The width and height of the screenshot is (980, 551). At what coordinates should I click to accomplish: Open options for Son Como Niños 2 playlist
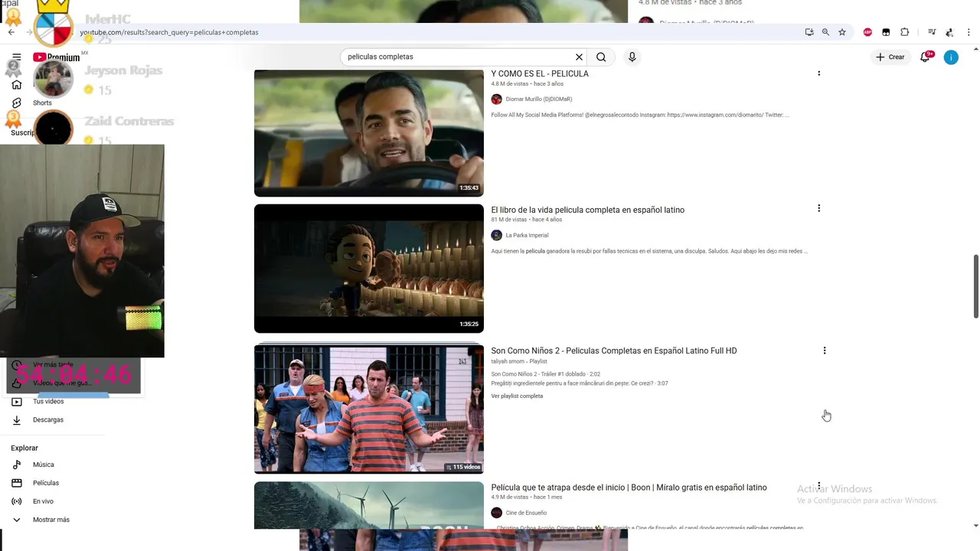[x=825, y=350]
